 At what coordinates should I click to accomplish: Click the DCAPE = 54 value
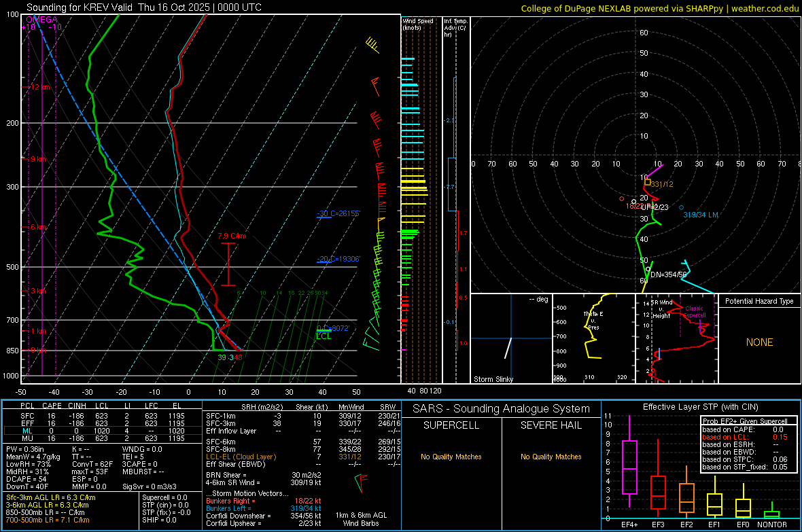point(26,479)
